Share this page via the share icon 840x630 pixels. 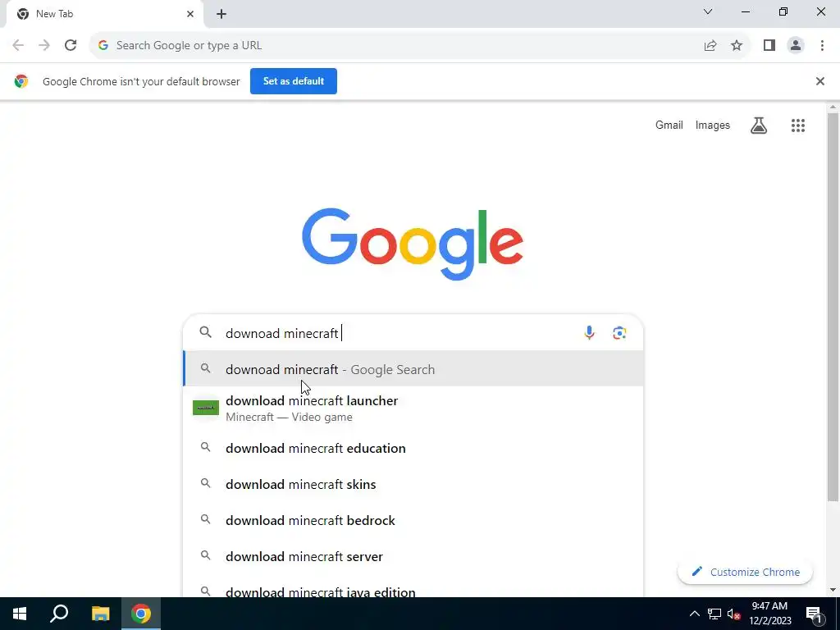pos(710,46)
